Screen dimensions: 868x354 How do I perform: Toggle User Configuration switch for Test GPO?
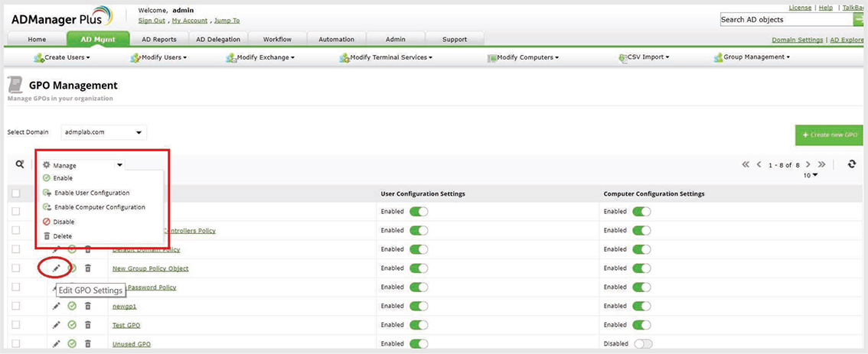coord(419,325)
